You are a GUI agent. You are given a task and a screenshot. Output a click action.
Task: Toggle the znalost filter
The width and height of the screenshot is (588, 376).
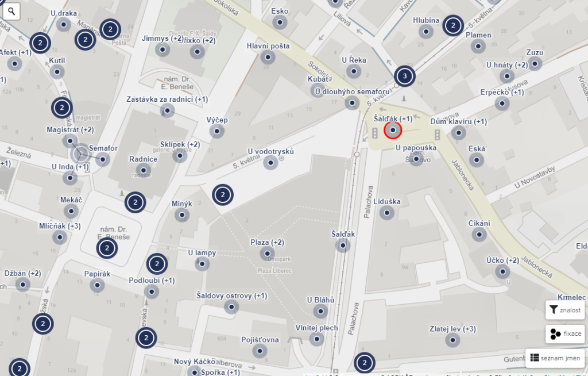click(565, 310)
